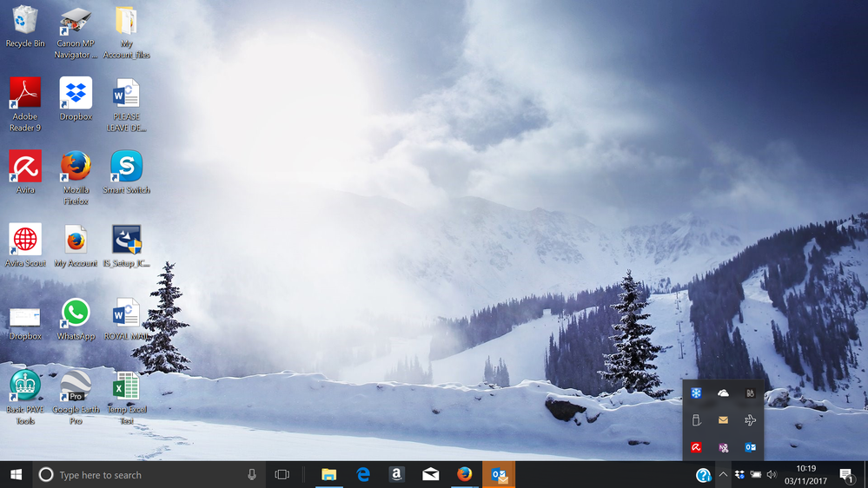Click the Smart Switch desktop shortcut
The height and width of the screenshot is (488, 868).
(126, 167)
